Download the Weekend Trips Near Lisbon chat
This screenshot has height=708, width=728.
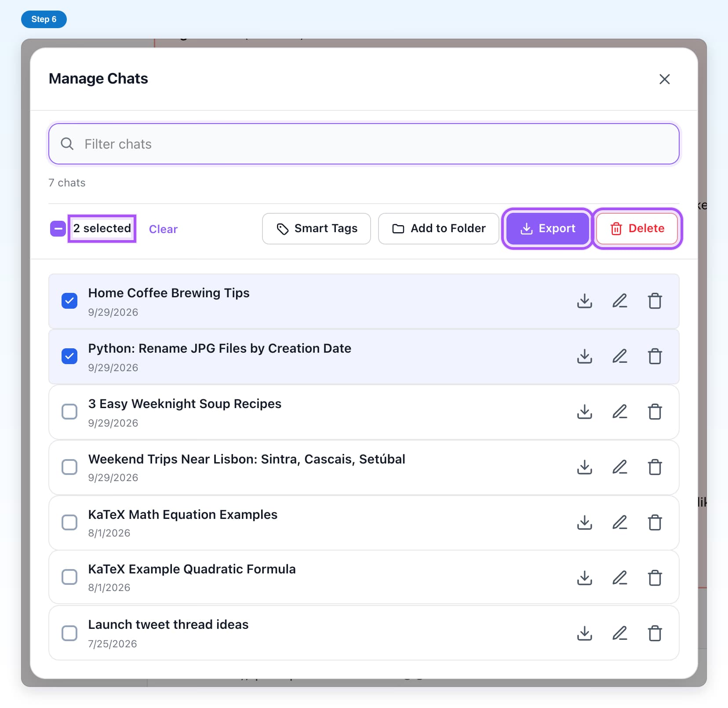584,467
